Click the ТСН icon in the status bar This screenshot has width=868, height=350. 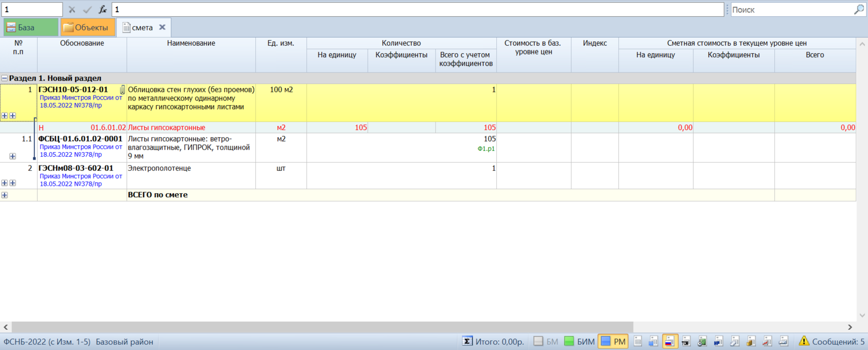click(x=686, y=341)
